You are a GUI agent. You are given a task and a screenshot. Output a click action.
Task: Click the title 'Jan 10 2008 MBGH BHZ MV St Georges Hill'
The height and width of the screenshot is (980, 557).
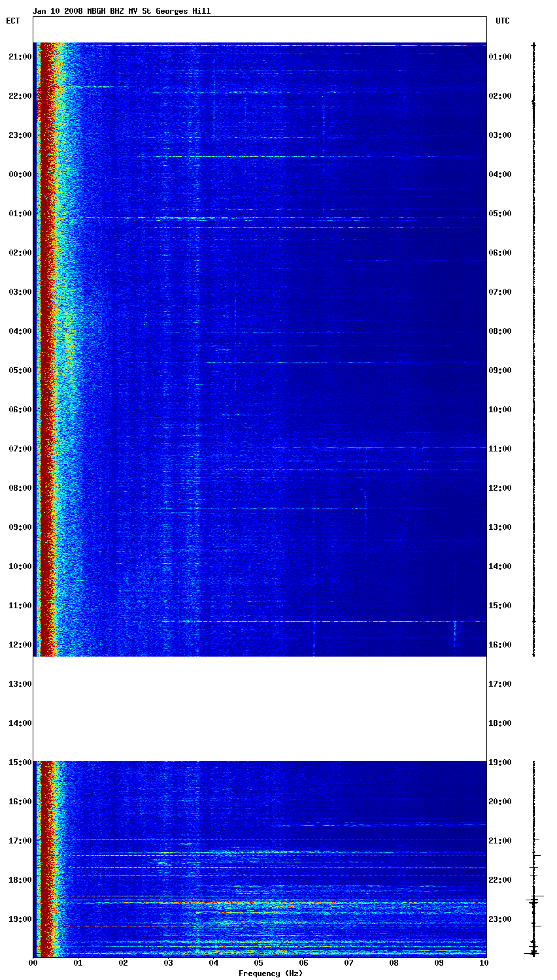122,11
